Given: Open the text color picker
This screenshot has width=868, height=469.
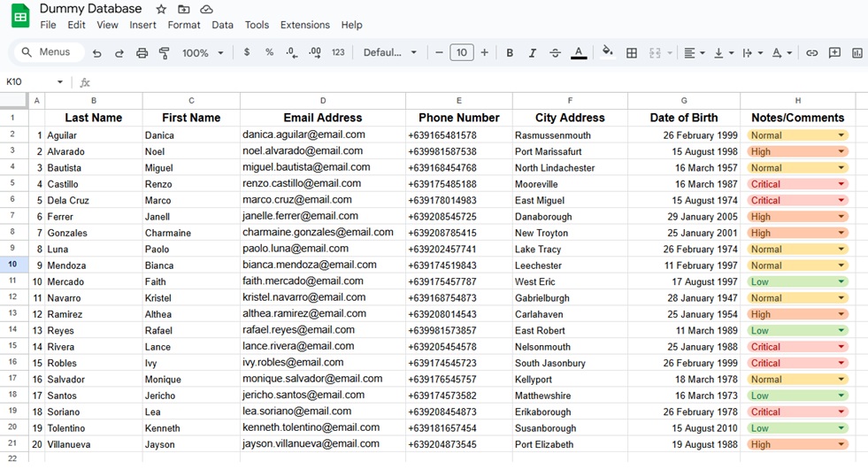Looking at the screenshot, I should (x=579, y=53).
